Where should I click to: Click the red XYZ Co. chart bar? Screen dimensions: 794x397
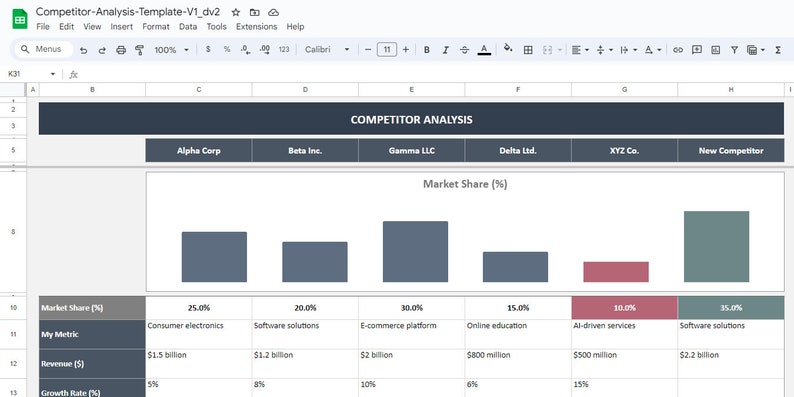(616, 272)
